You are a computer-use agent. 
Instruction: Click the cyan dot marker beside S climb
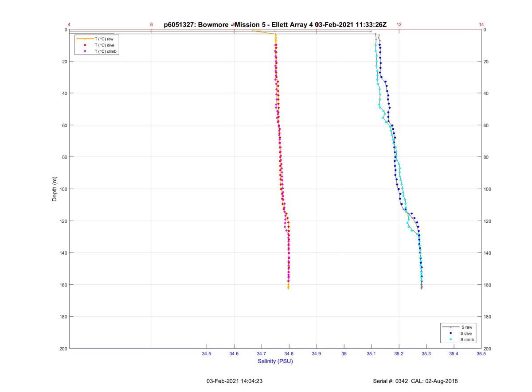[451, 339]
